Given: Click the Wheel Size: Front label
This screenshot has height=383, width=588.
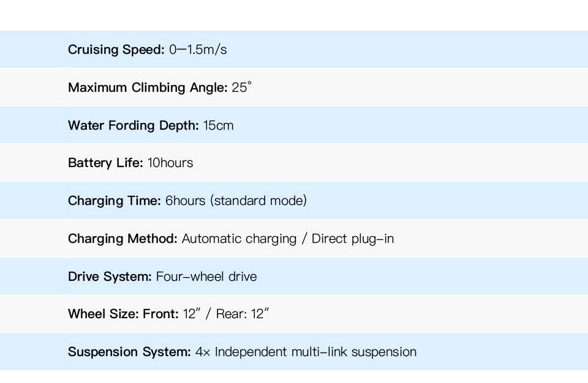Looking at the screenshot, I should click(x=123, y=314).
